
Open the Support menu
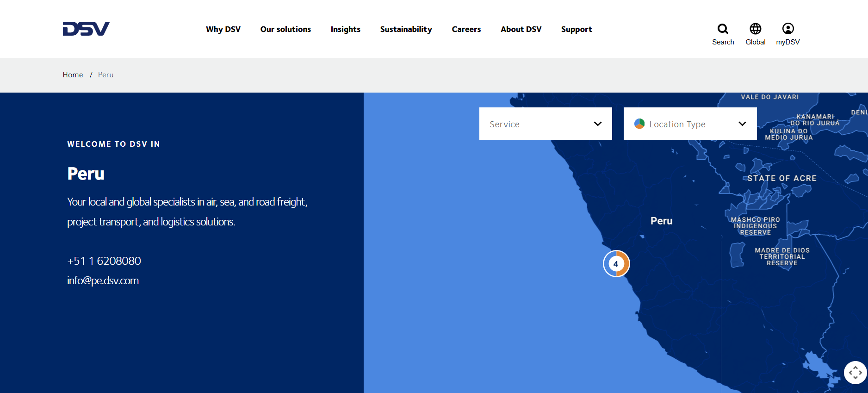tap(577, 29)
